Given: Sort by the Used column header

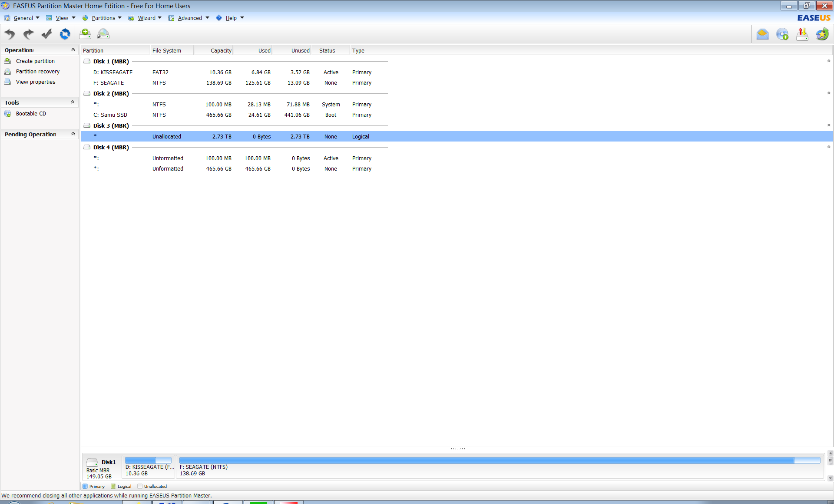Looking at the screenshot, I should click(x=252, y=51).
